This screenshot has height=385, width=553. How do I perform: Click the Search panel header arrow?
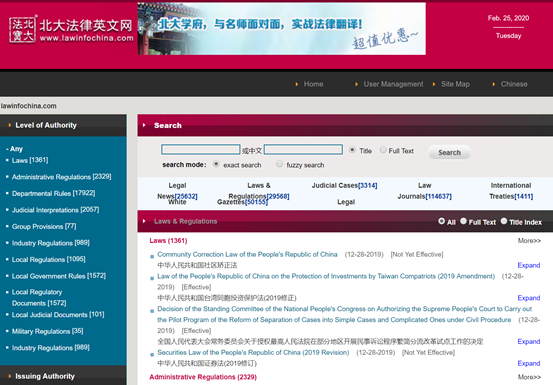(x=144, y=125)
